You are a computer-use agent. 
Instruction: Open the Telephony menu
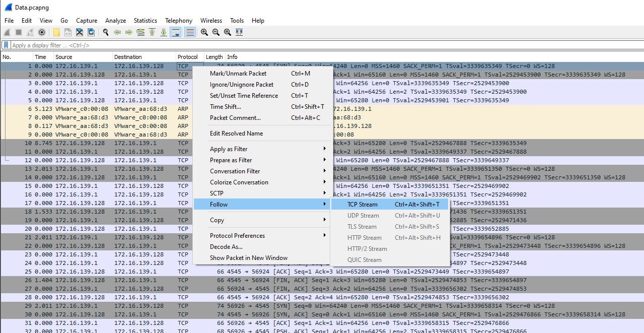click(179, 21)
